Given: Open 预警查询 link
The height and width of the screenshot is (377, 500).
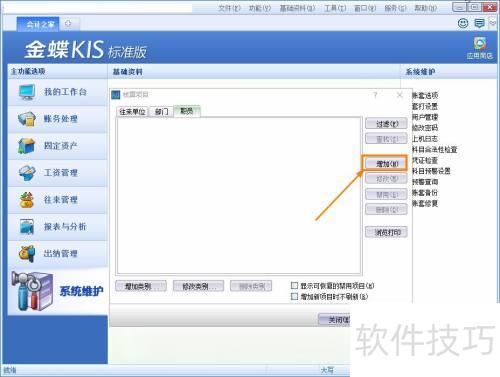Looking at the screenshot, I should (425, 182).
